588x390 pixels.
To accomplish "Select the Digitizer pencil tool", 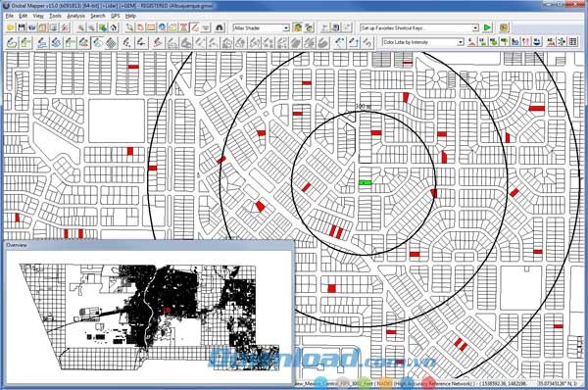I will click(195, 27).
